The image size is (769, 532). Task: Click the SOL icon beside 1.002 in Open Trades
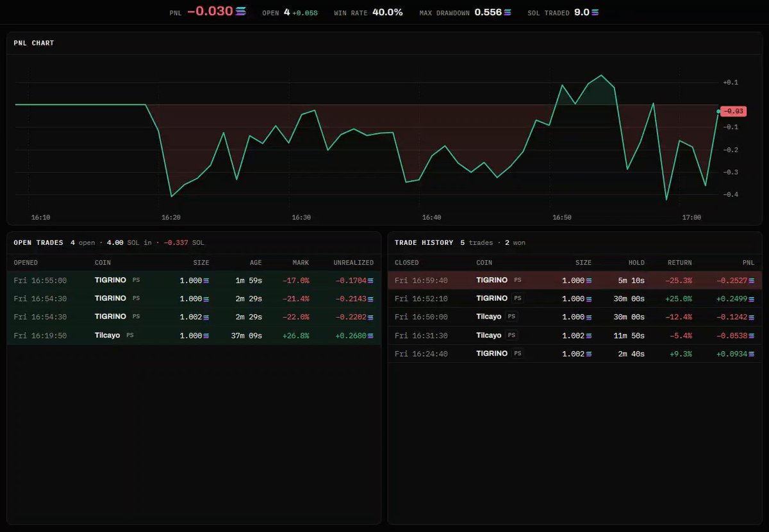(206, 317)
